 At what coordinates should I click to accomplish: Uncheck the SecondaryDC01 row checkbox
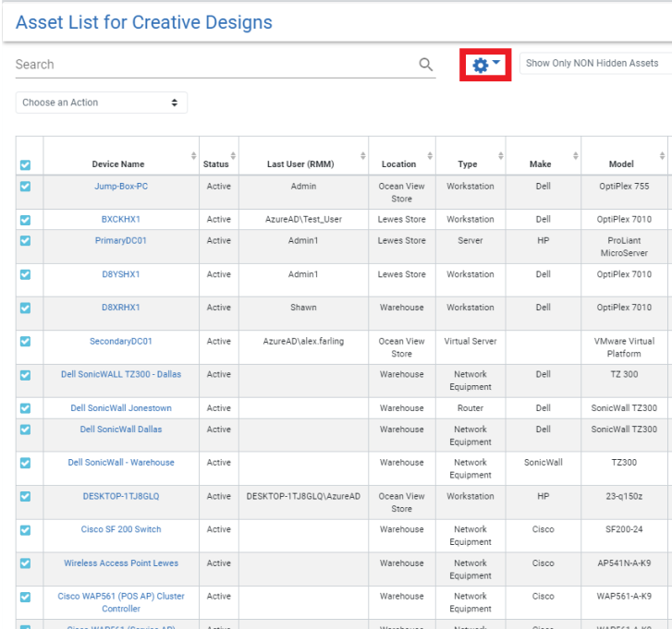coord(25,341)
